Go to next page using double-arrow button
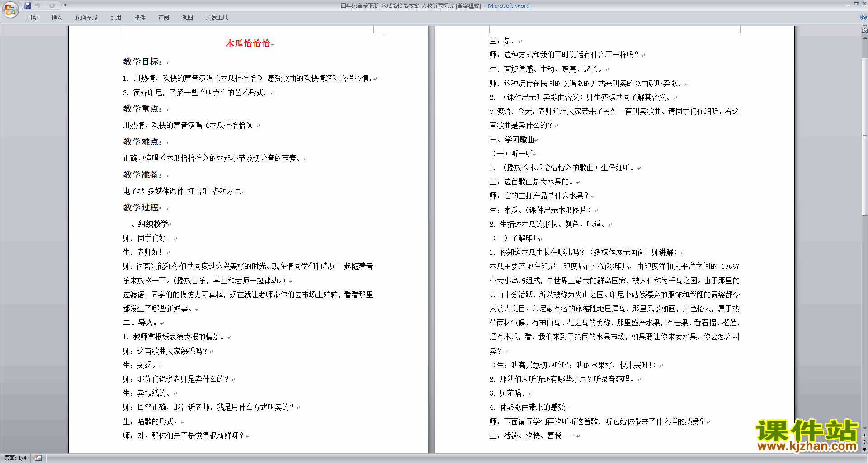Screen dimensions: 868x463 865,449
